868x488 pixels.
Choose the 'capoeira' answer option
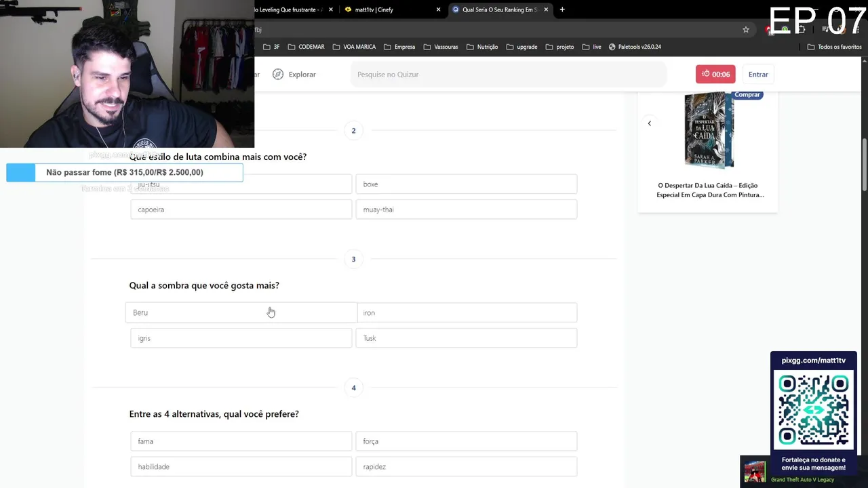(241, 209)
